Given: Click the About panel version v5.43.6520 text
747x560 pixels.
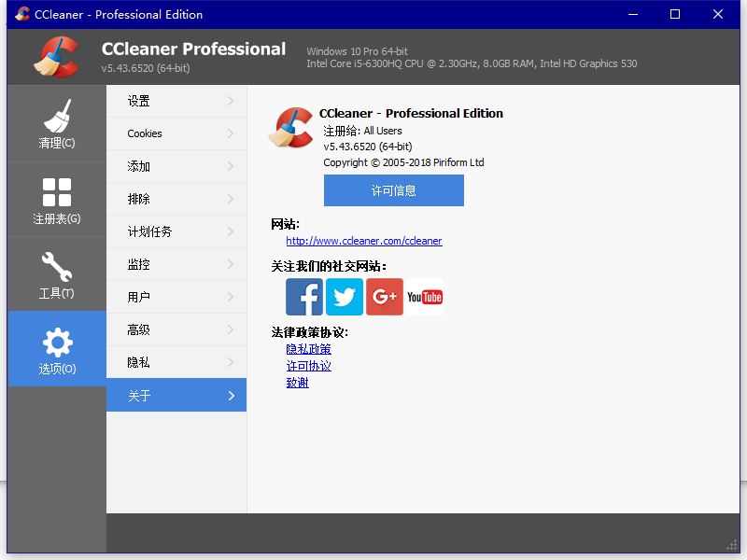Looking at the screenshot, I should 368,147.
